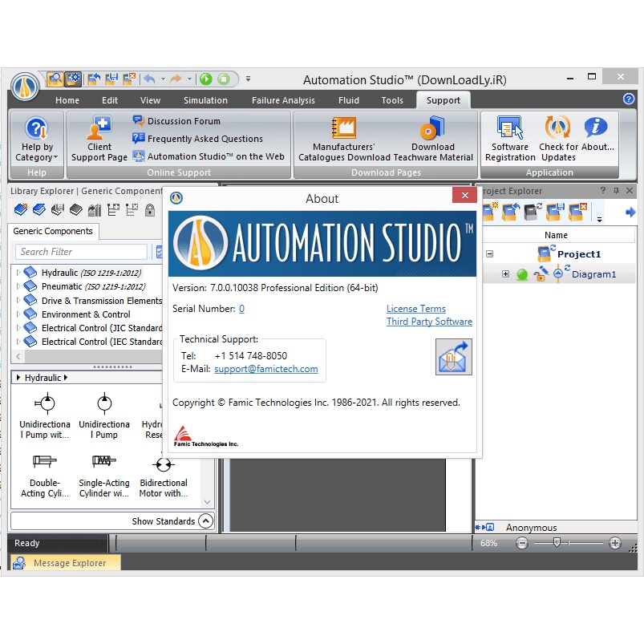
Task: Open Manufacturers' Catalogues Download
Action: (x=344, y=139)
